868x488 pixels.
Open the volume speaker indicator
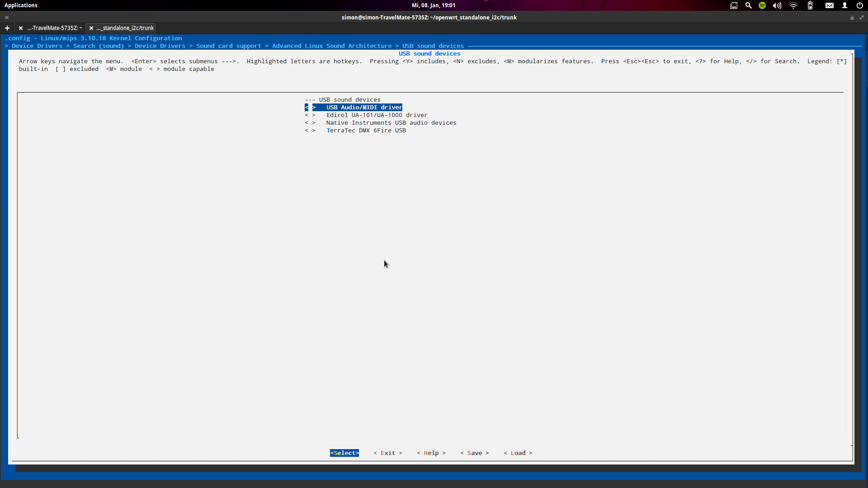pyautogui.click(x=777, y=5)
